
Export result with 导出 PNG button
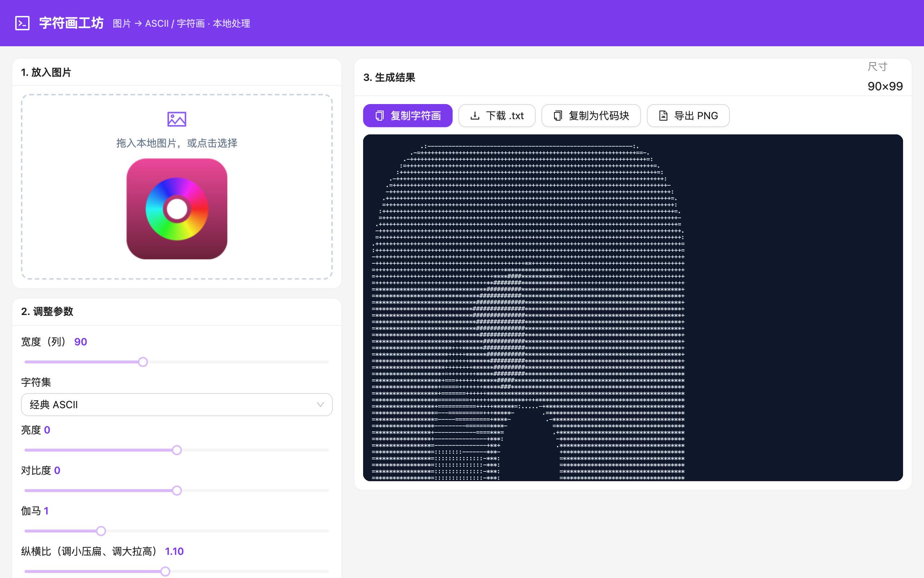[x=688, y=116]
